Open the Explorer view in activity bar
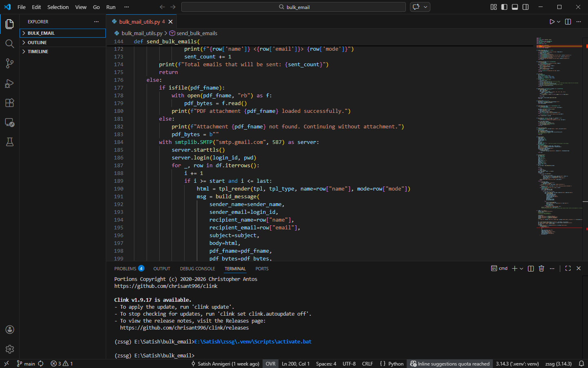This screenshot has height=368, width=588. pyautogui.click(x=10, y=24)
